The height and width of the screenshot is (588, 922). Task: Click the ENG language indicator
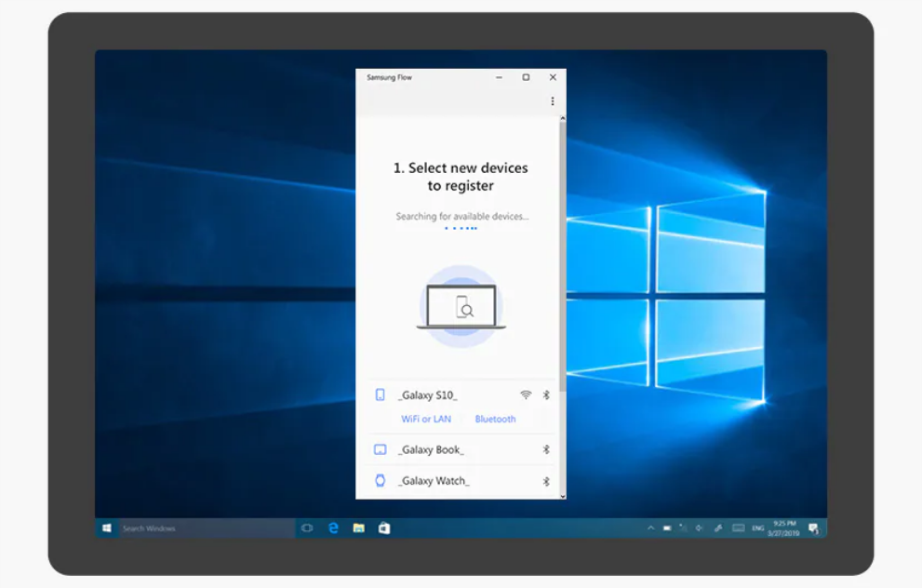(x=758, y=528)
